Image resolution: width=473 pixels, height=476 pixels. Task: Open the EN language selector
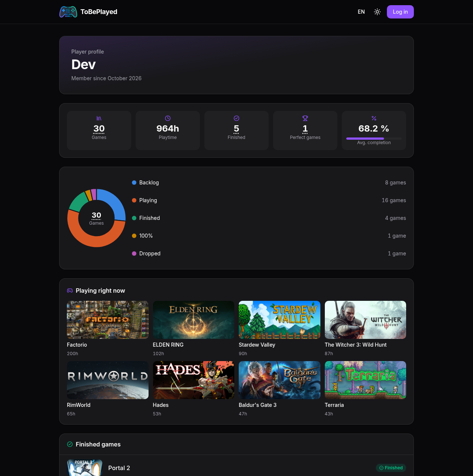pyautogui.click(x=361, y=12)
